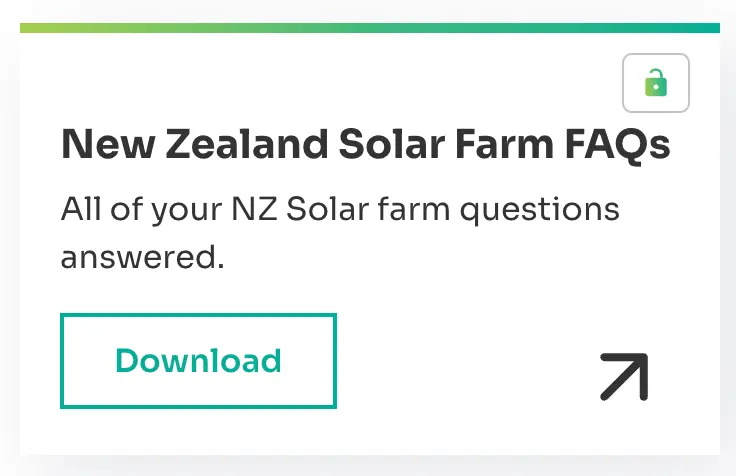Click the "All of your NZ Solar farm questions" line
Image resolution: width=736 pixels, height=476 pixels.
[340, 210]
